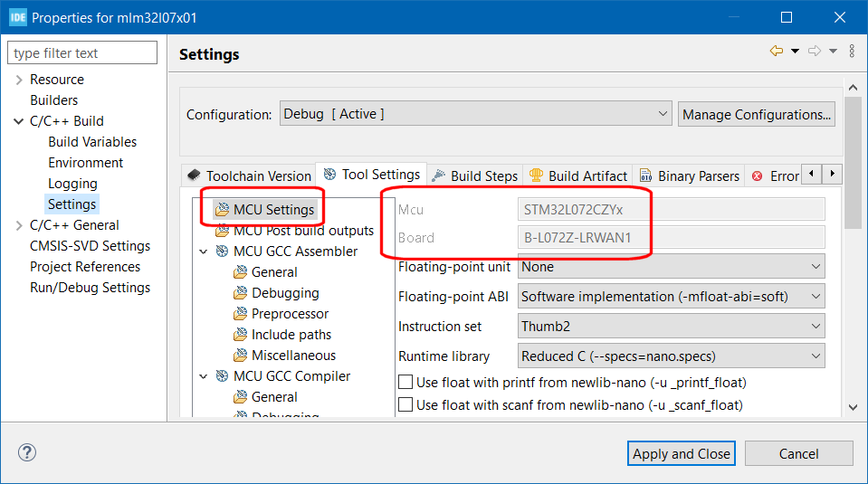
Task: Select Logging tree item
Action: coord(72,184)
